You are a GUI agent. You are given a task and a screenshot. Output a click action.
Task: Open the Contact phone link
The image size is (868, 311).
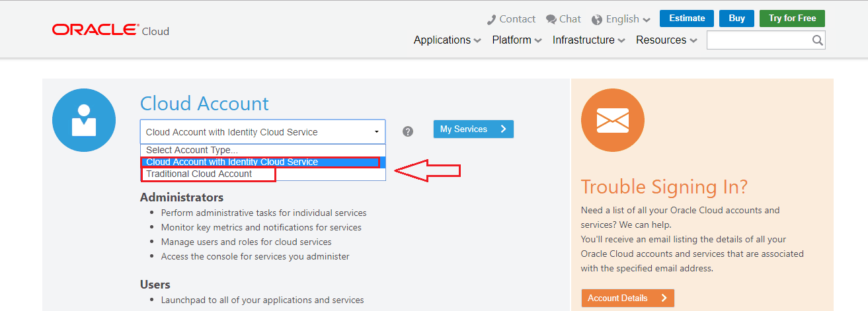click(511, 19)
